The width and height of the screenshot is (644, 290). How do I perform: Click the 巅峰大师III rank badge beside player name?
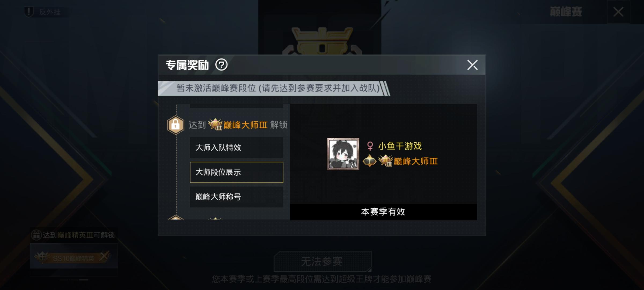click(x=385, y=161)
